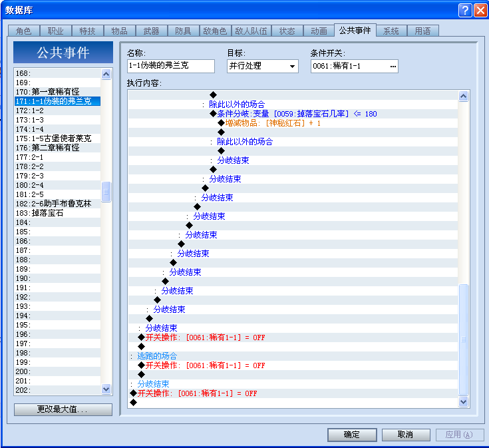Switch to the 特技 tab
Screen dimensions: 489x448
tap(88, 31)
